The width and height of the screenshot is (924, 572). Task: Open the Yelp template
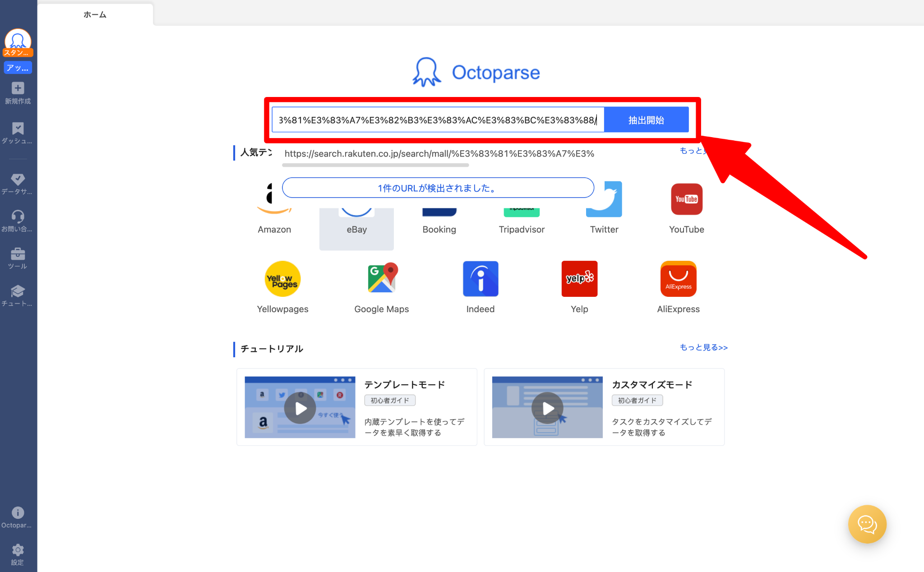pos(579,287)
